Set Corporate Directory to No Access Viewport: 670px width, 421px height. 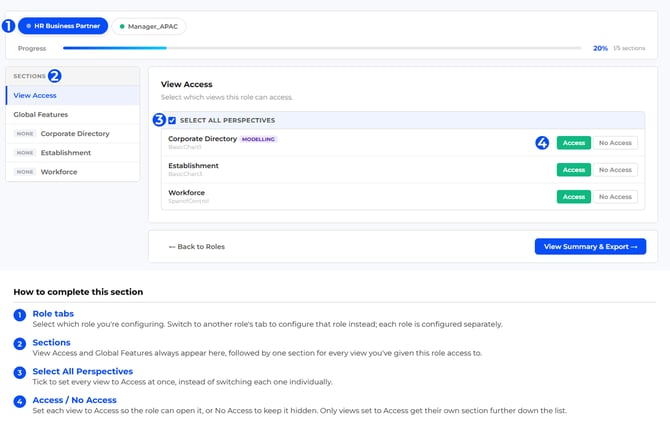pos(615,143)
